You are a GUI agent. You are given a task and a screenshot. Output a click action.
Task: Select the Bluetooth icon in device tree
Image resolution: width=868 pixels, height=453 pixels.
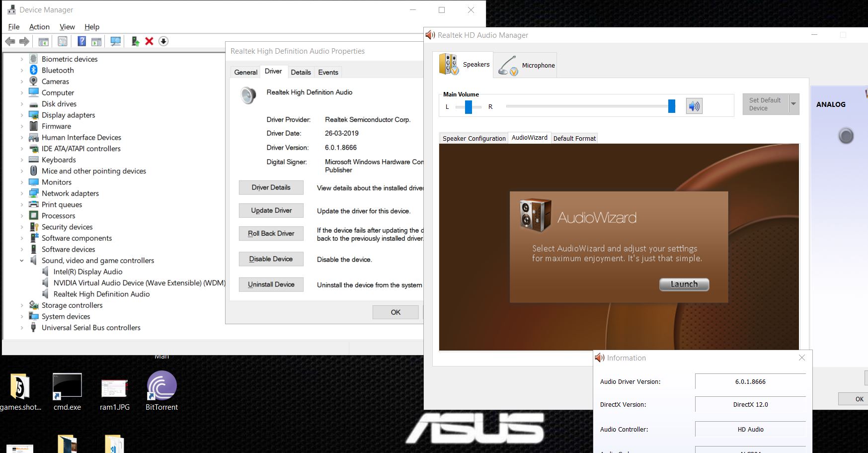[x=34, y=70]
